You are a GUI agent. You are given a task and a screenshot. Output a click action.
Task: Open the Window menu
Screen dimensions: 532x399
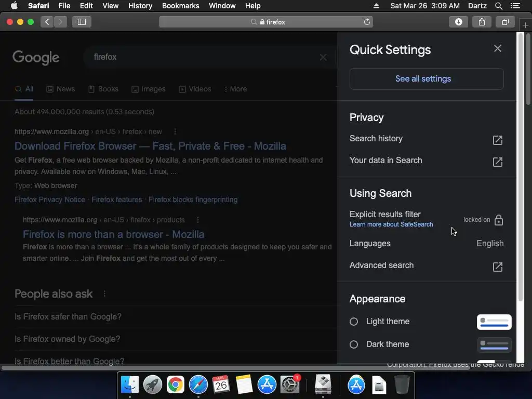pos(222,6)
